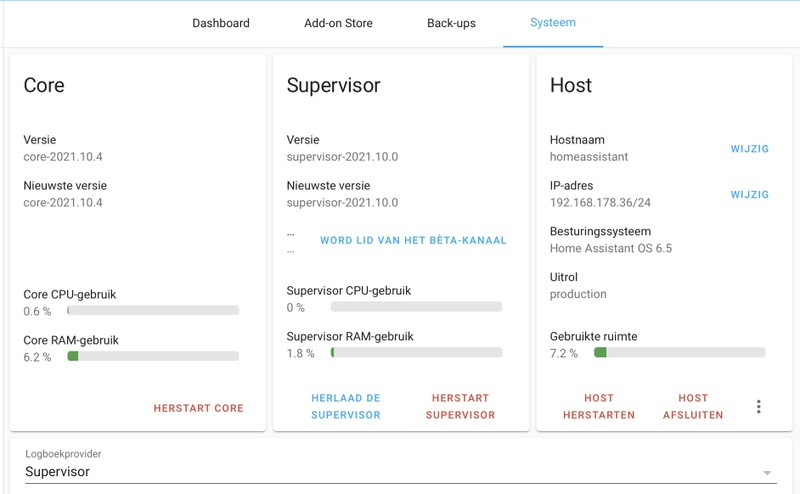Viewport: 800px width, 494px height.
Task: Click the Host Herstarten button
Action: (x=599, y=406)
